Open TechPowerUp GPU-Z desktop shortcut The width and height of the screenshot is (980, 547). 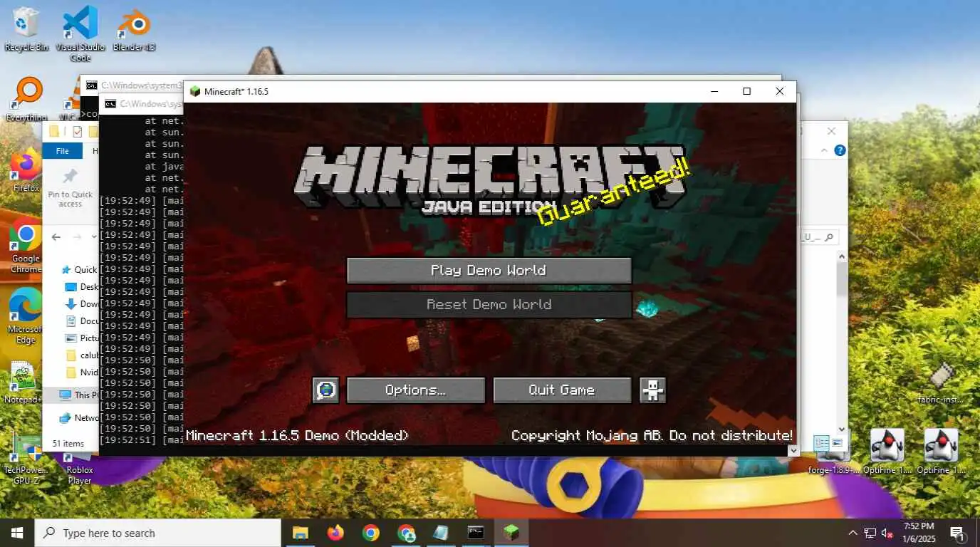tap(26, 459)
